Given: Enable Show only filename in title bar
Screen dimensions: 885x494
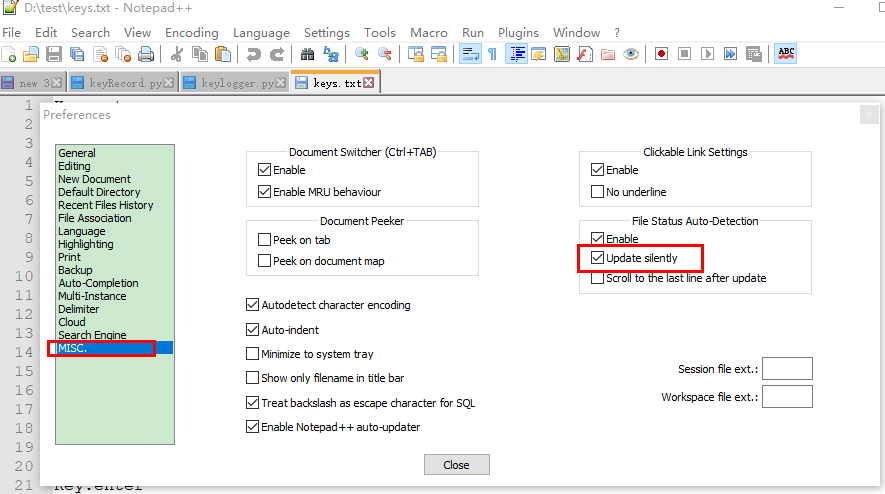Looking at the screenshot, I should 252,377.
